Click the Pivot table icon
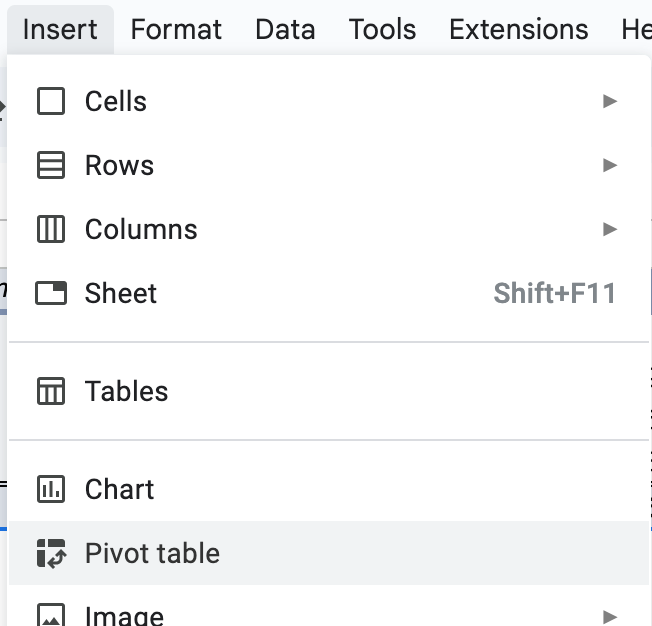Viewport: 652px width, 626px height. click(x=50, y=553)
